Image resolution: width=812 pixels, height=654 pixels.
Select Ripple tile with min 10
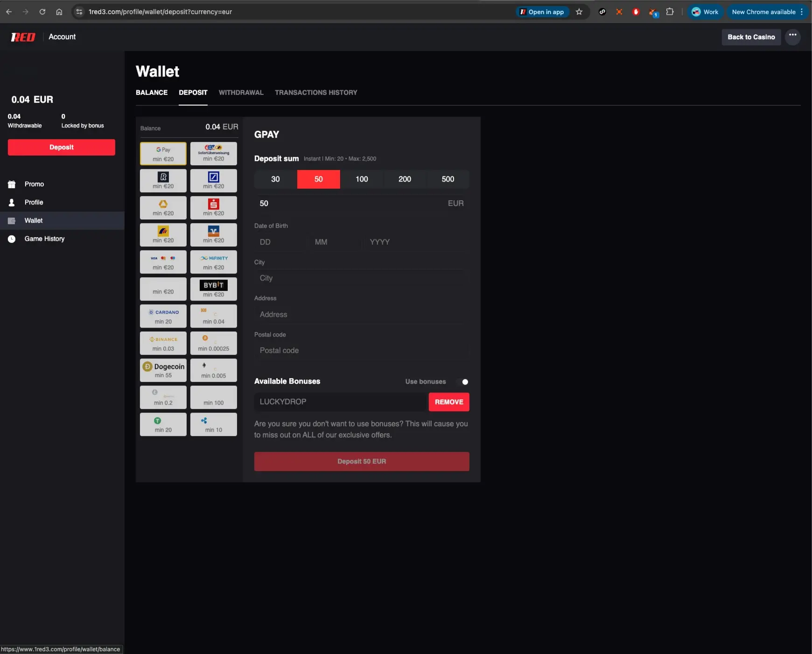tap(213, 424)
